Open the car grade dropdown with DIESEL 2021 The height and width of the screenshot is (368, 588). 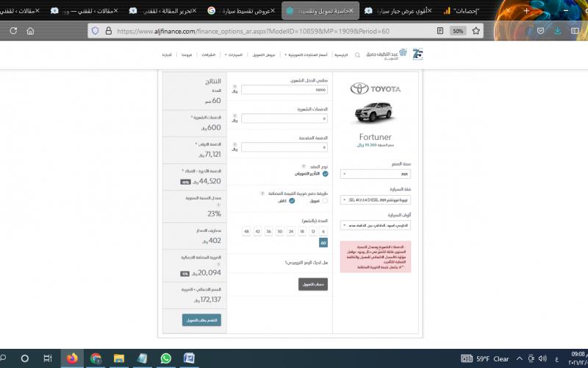376,199
